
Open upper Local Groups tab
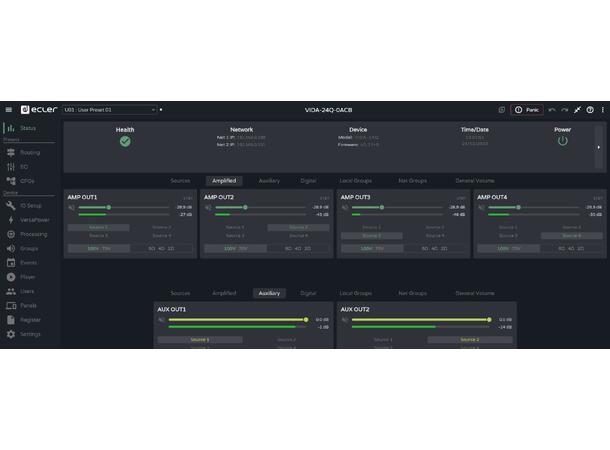click(356, 181)
